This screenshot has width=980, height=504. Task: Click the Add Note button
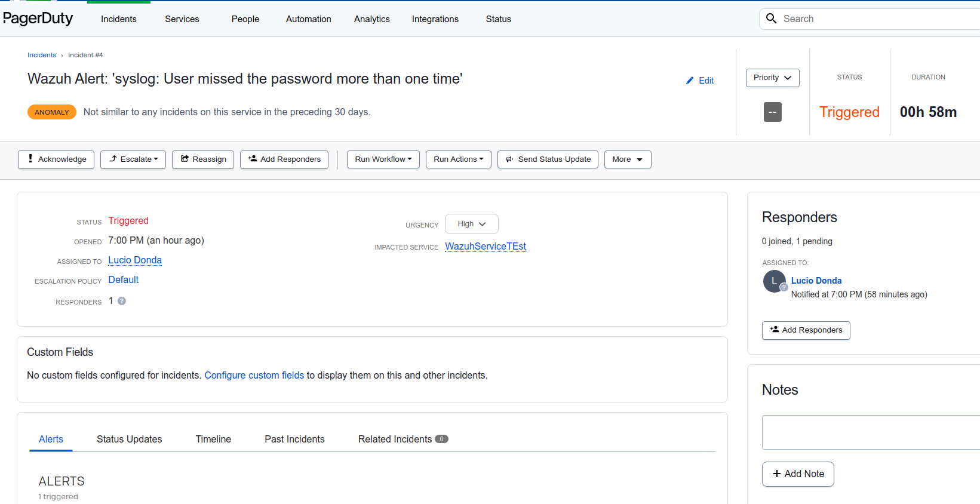click(798, 474)
